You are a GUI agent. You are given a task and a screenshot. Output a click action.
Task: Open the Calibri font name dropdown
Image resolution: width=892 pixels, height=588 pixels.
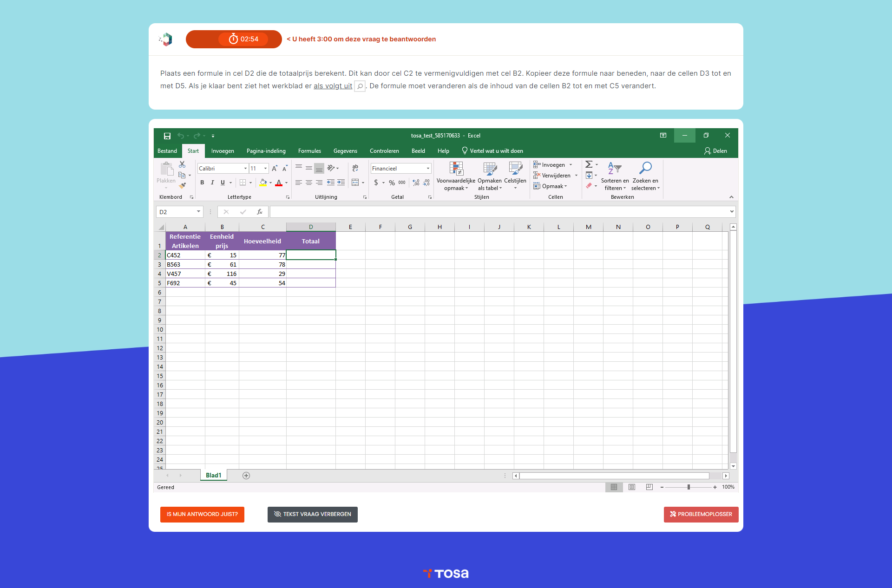245,168
